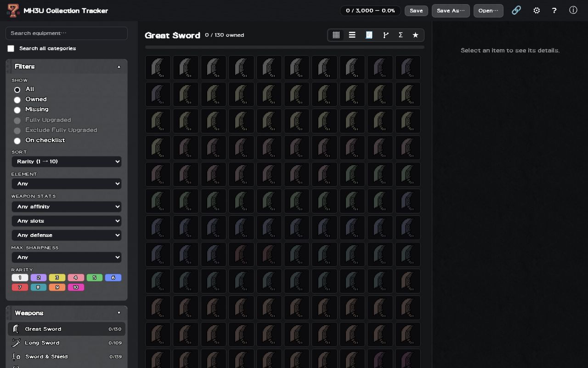Enable the Search all categories checkbox
Viewport: 588px width, 368px height.
[11, 48]
